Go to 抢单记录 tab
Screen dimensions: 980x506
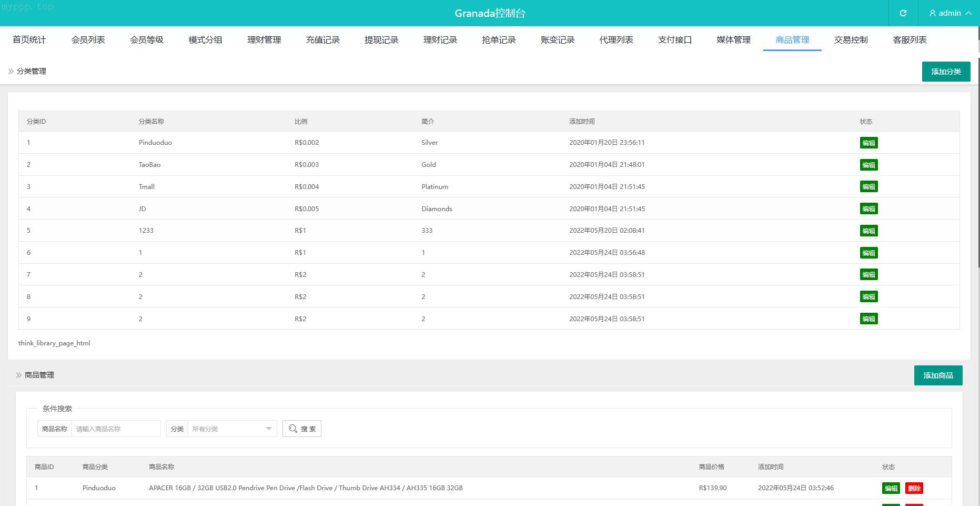tap(499, 40)
